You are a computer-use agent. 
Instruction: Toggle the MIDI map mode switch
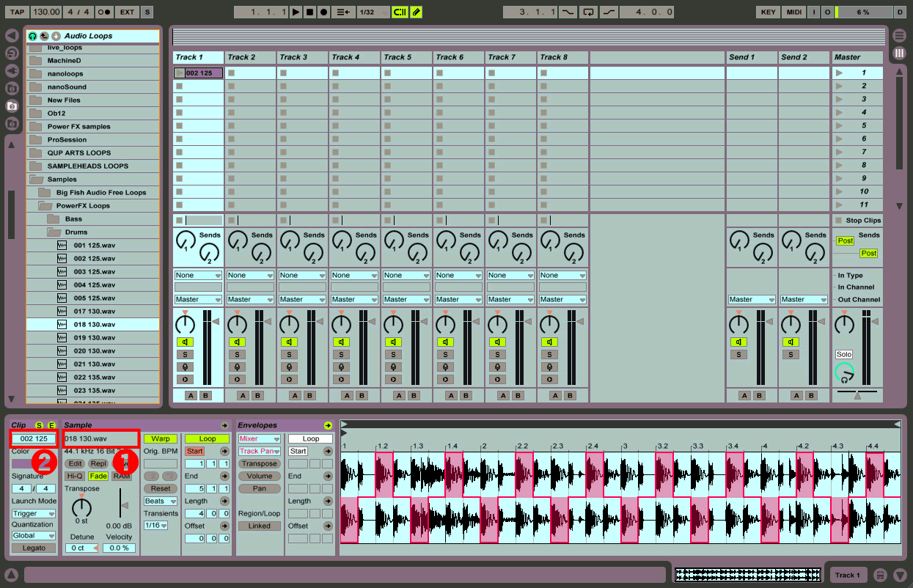tap(793, 12)
